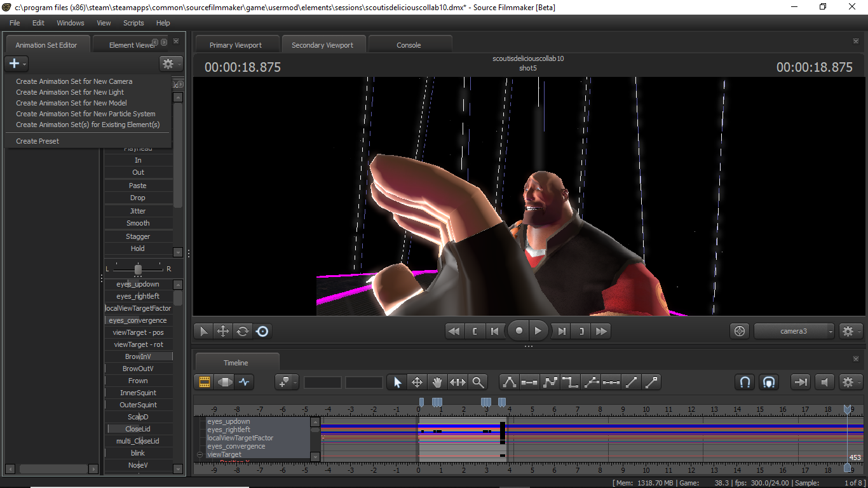Select the timeline zoom magnifier tool
The image size is (868, 488).
pos(478,382)
